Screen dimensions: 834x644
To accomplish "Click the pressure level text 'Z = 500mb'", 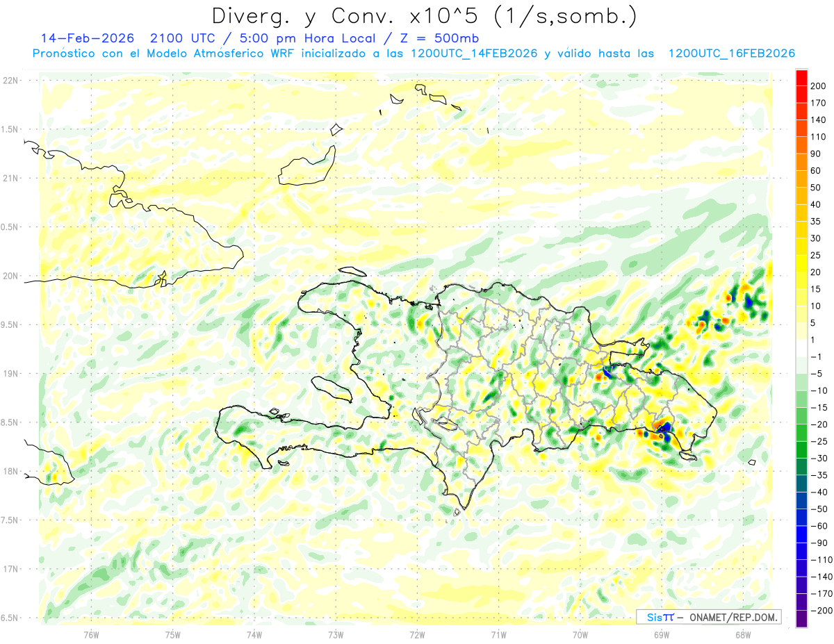I will (440, 38).
